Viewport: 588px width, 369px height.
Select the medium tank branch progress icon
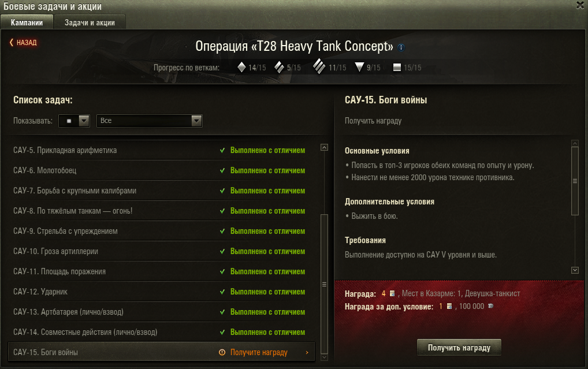coord(279,67)
